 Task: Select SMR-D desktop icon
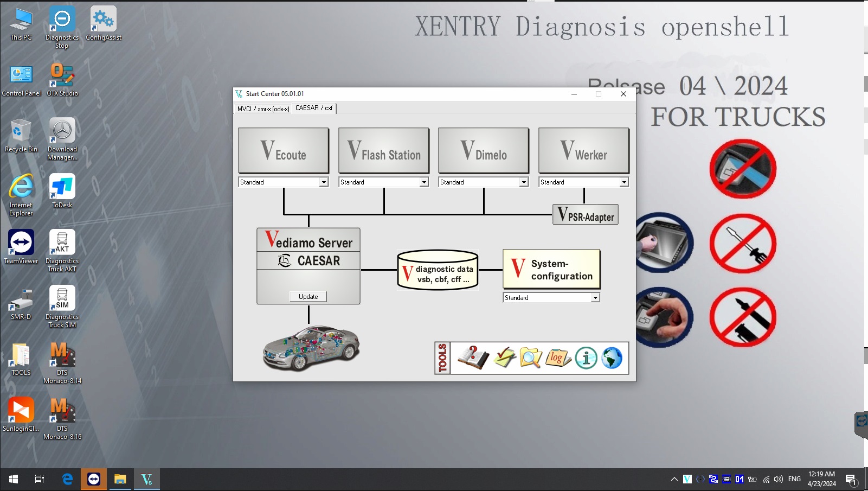21,303
